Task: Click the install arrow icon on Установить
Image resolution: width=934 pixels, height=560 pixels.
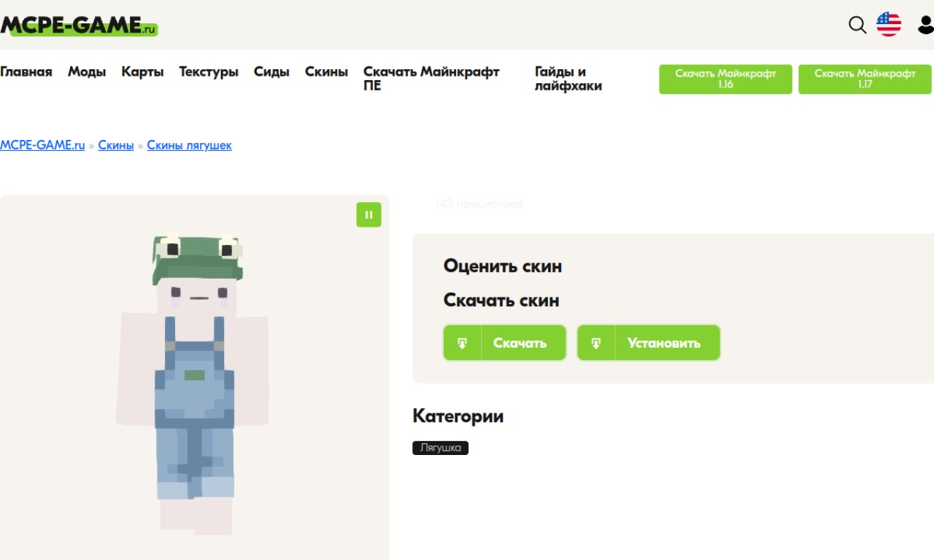Action: pyautogui.click(x=596, y=343)
